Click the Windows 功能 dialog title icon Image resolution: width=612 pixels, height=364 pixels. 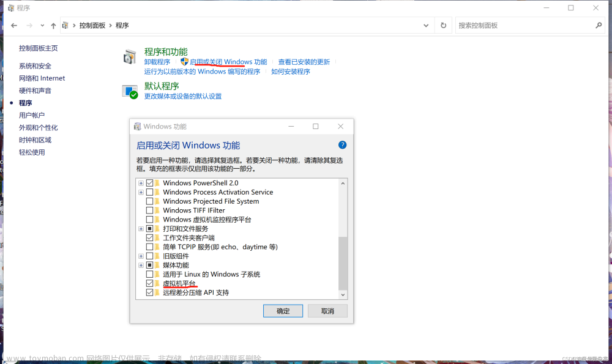click(x=137, y=127)
